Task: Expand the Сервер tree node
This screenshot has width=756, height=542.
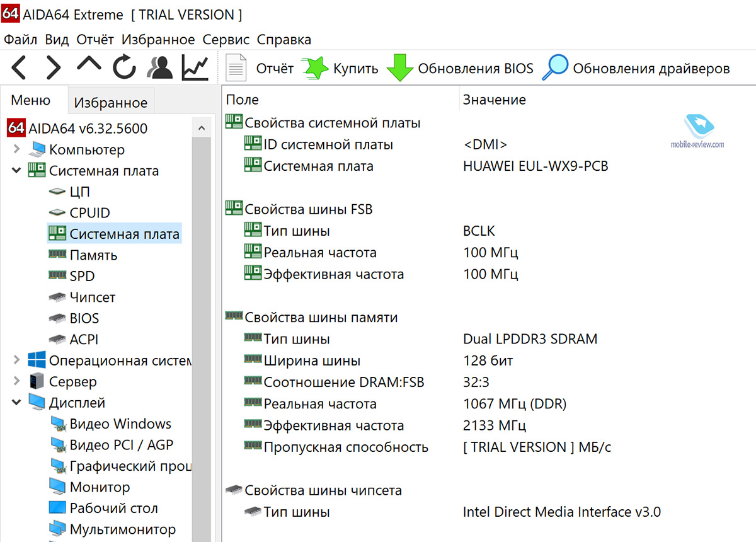Action: (x=16, y=381)
